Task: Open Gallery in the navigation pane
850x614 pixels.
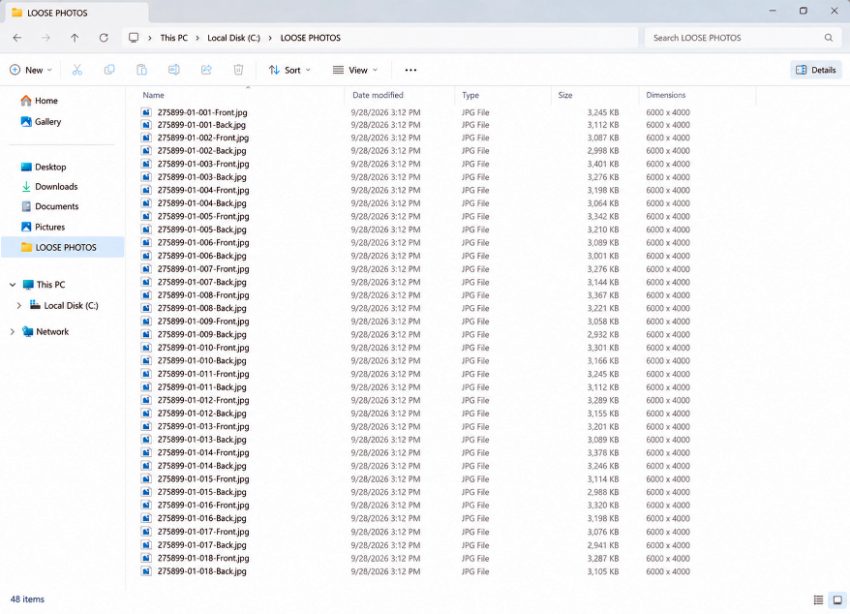Action: (41, 122)
